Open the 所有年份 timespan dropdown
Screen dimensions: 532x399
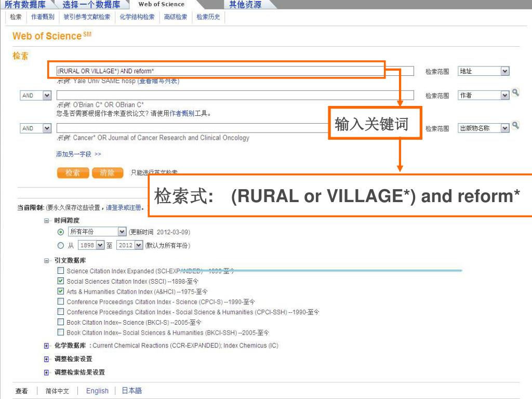click(x=97, y=232)
